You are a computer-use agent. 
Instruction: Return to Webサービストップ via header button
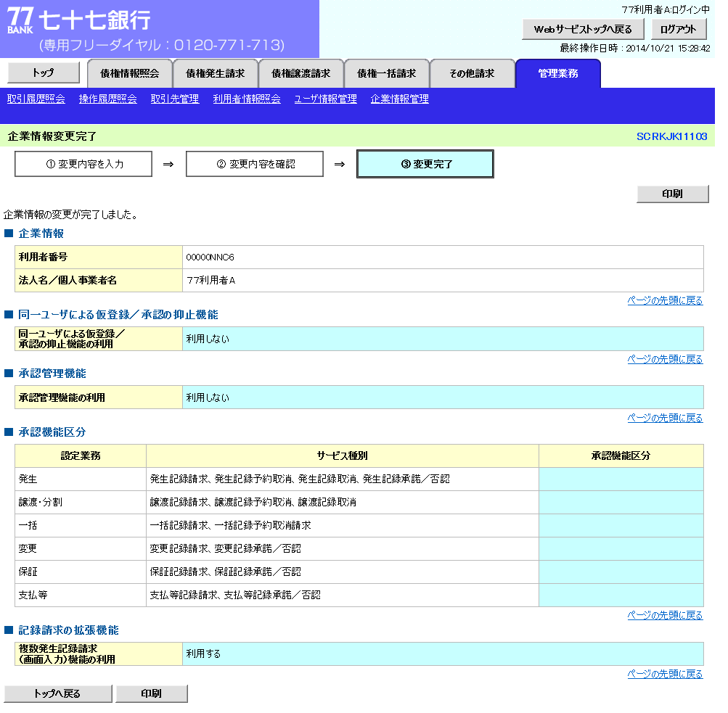click(x=583, y=29)
